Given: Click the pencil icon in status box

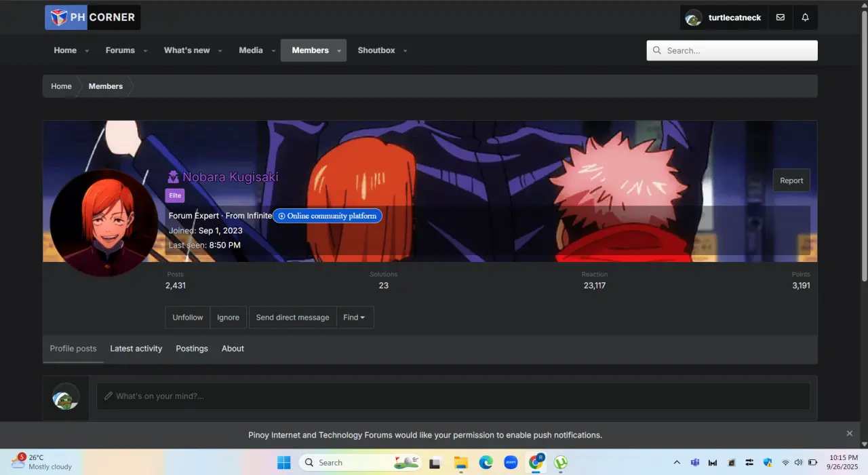Looking at the screenshot, I should 108,396.
